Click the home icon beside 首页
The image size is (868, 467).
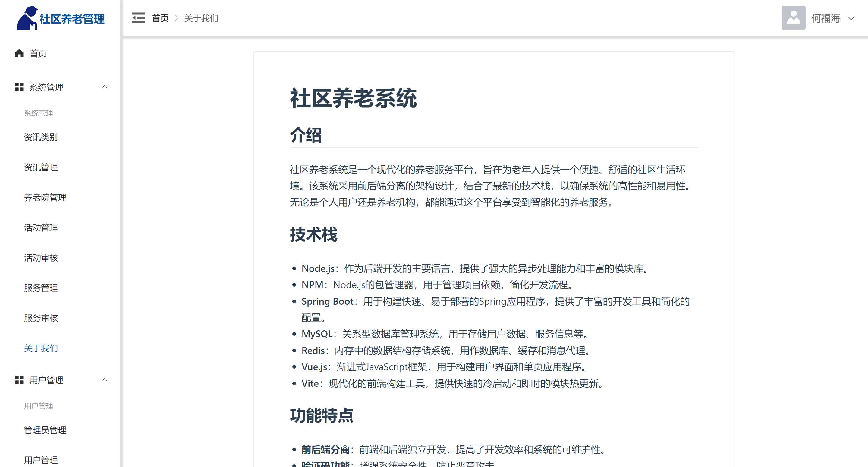point(19,53)
